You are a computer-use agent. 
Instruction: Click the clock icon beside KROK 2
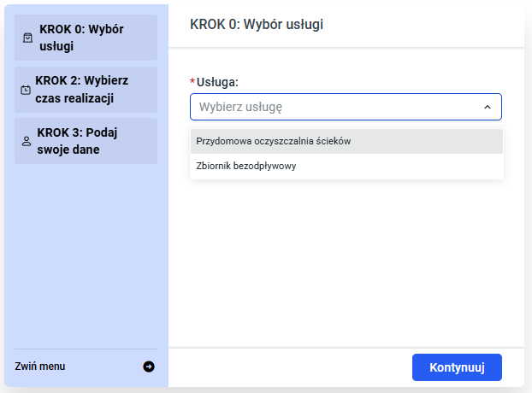(x=26, y=90)
